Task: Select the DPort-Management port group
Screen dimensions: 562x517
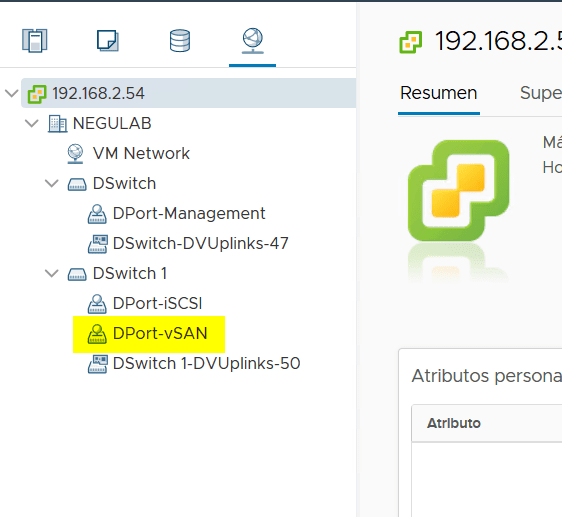Action: 189,213
